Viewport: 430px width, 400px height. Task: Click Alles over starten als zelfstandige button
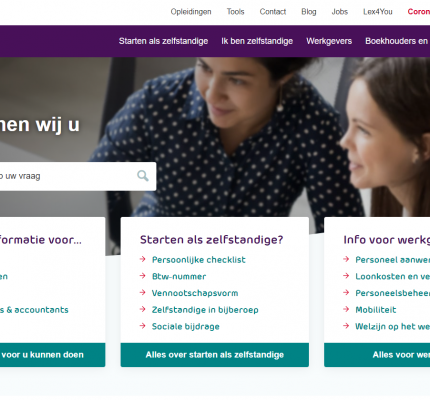point(215,355)
